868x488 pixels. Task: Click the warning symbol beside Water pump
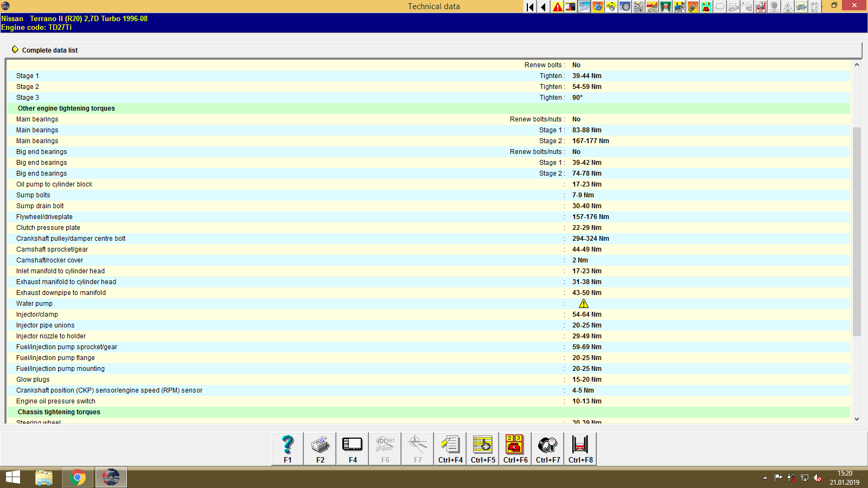pos(583,303)
